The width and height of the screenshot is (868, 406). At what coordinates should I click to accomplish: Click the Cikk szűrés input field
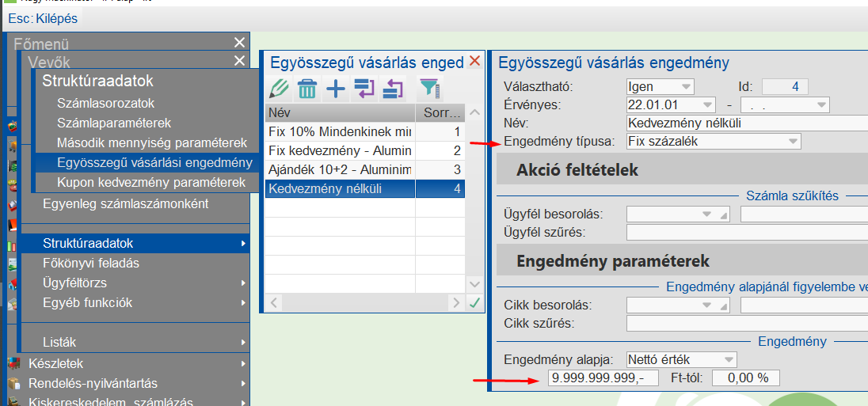click(x=747, y=323)
